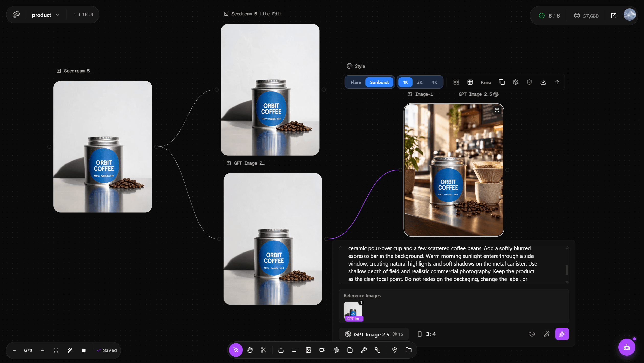Open the product project dropdown

point(46,15)
